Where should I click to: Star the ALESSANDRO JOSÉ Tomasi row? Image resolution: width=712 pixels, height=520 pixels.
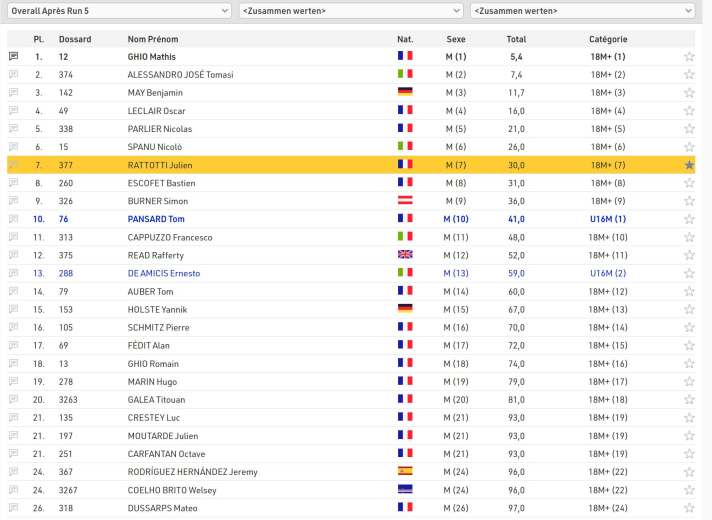tap(689, 74)
